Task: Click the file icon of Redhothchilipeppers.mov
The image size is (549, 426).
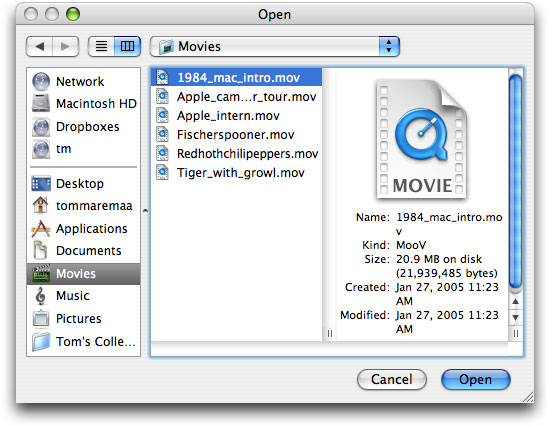Action: pyautogui.click(x=162, y=153)
